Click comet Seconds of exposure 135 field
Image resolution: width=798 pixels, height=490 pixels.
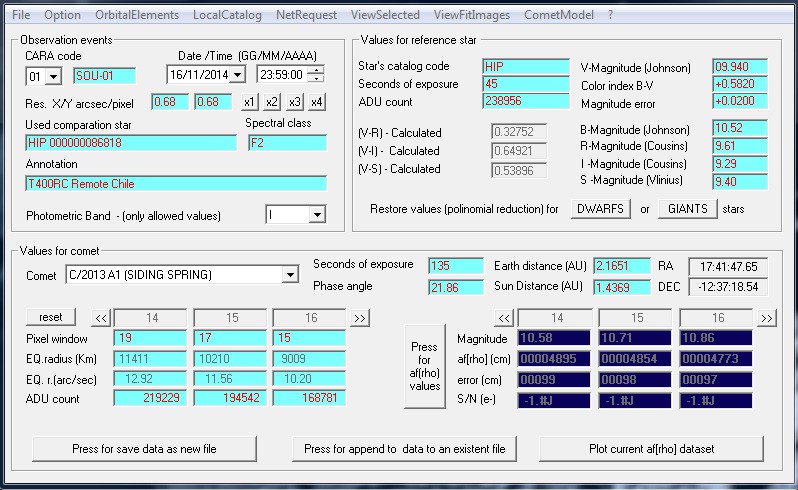tap(455, 266)
